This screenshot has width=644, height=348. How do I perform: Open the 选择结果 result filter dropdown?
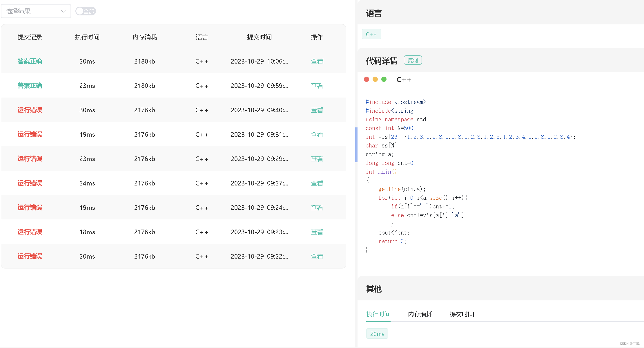(36, 11)
